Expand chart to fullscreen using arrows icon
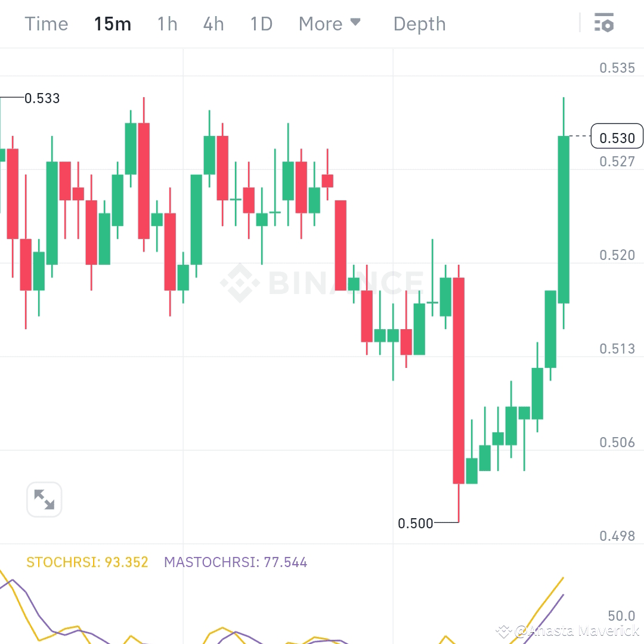The width and height of the screenshot is (644, 644). (44, 500)
